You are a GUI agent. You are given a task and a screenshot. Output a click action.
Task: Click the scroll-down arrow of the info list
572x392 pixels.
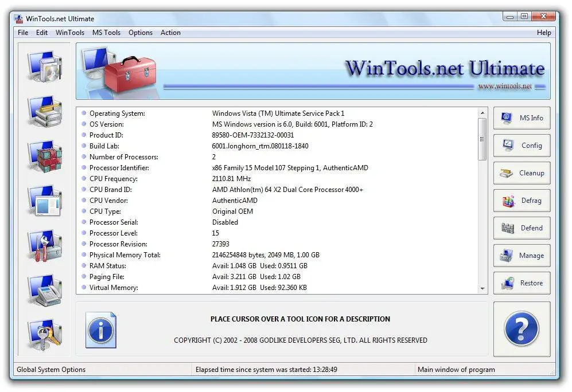click(482, 288)
